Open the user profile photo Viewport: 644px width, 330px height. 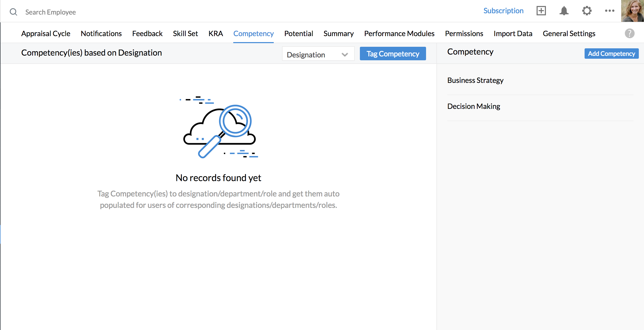632,11
